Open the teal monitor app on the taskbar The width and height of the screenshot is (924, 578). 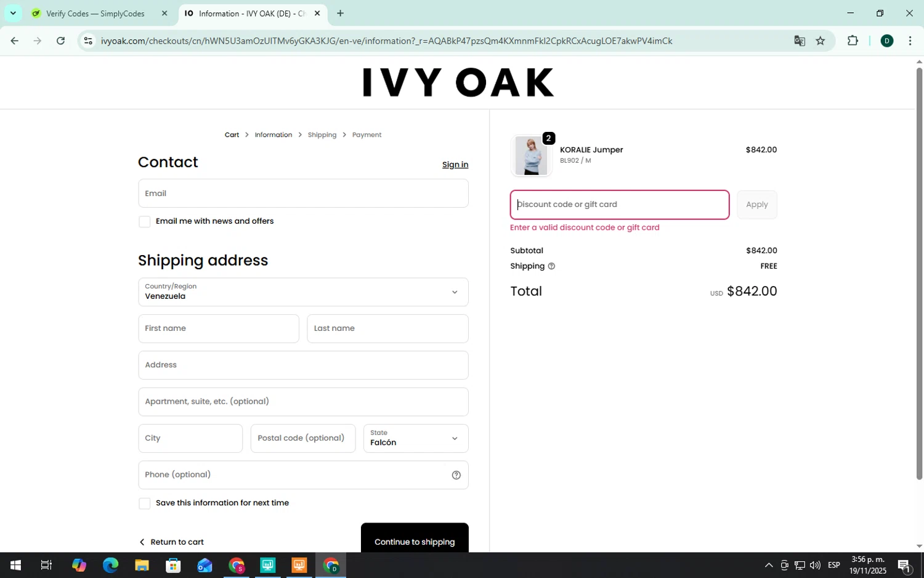click(268, 565)
